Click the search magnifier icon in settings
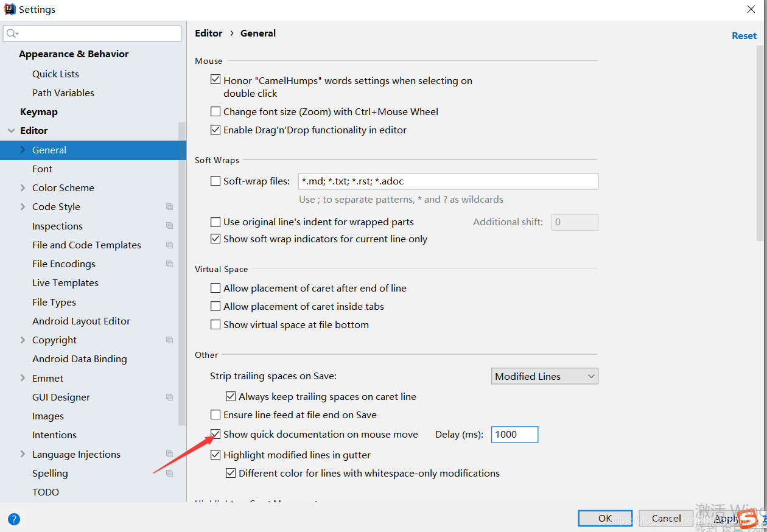Viewport: 767px width, 532px height. 12,33
